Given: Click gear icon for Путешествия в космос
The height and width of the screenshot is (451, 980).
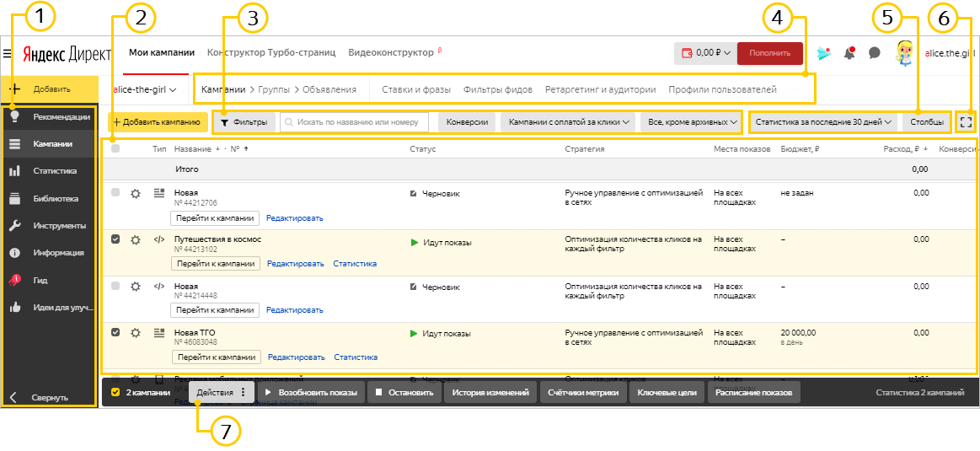Looking at the screenshot, I should (136, 239).
